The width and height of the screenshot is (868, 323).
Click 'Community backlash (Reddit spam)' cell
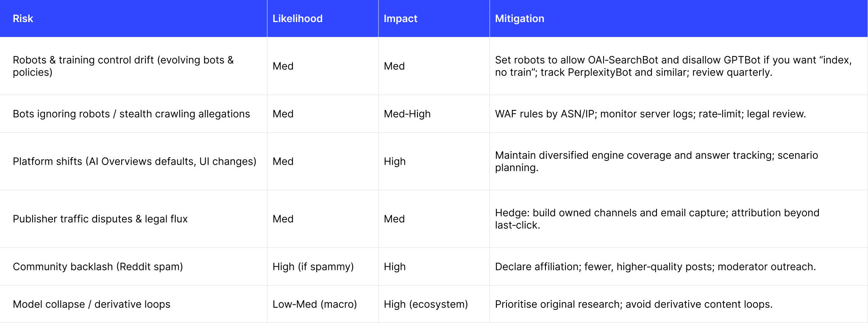pos(98,267)
